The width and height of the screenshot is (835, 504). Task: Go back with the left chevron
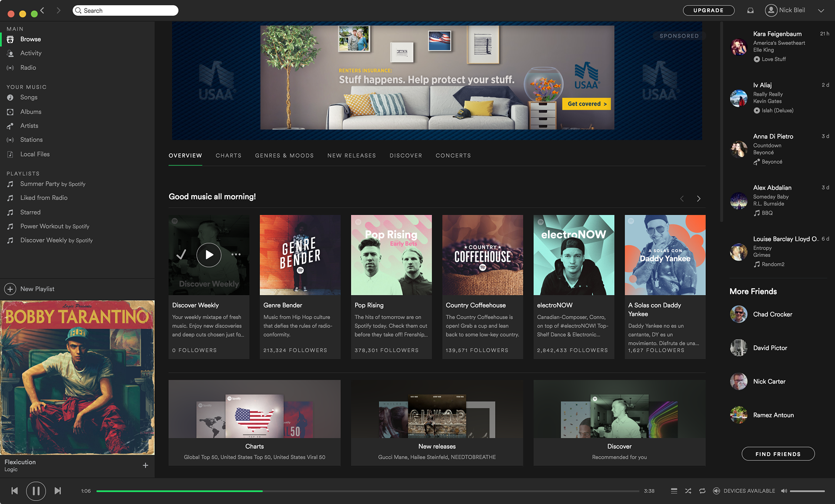(42, 10)
